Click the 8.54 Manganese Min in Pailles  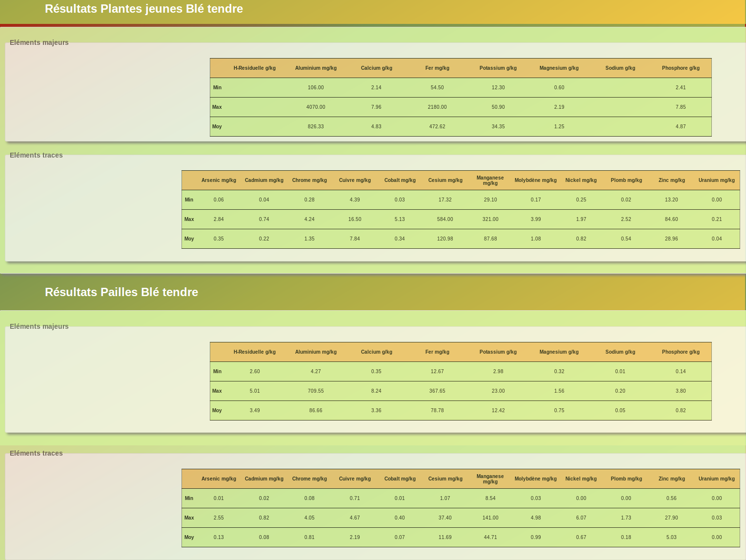click(490, 498)
